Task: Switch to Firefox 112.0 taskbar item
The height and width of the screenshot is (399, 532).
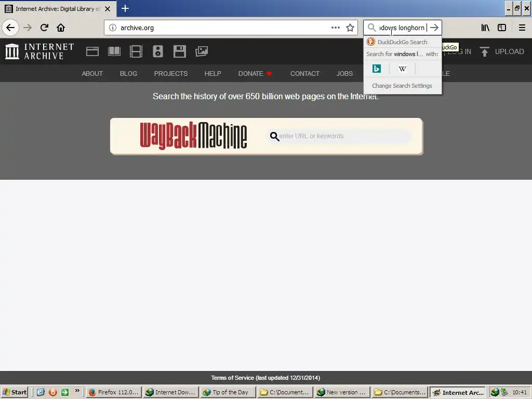Action: click(x=114, y=392)
